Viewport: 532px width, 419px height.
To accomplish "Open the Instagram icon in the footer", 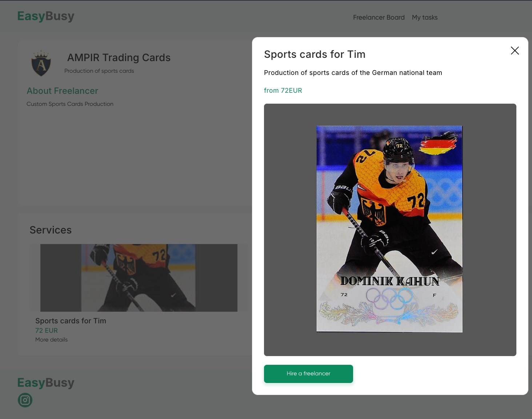I will click(25, 400).
